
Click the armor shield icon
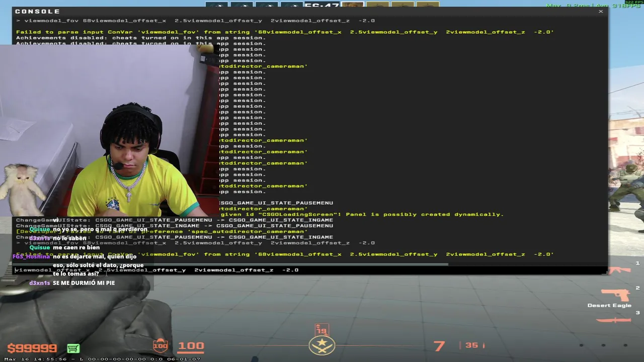(x=160, y=345)
